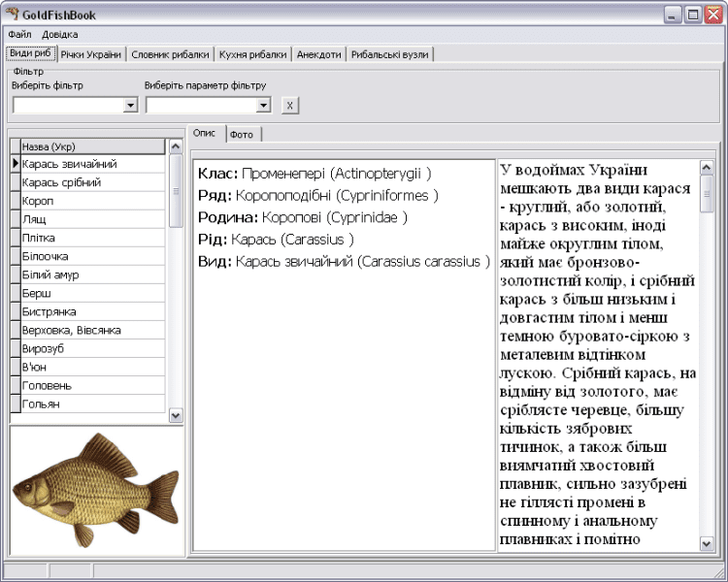The height and width of the screenshot is (582, 728).
Task: Select the Види риб tab
Action: coord(31,53)
